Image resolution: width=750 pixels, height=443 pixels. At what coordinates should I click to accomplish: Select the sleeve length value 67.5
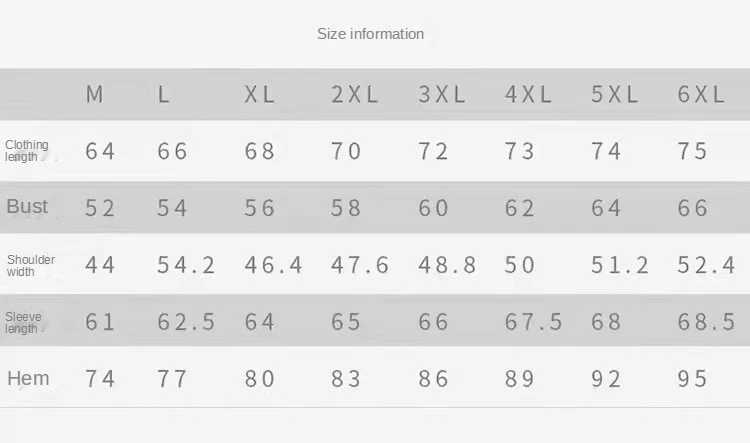coord(533,322)
